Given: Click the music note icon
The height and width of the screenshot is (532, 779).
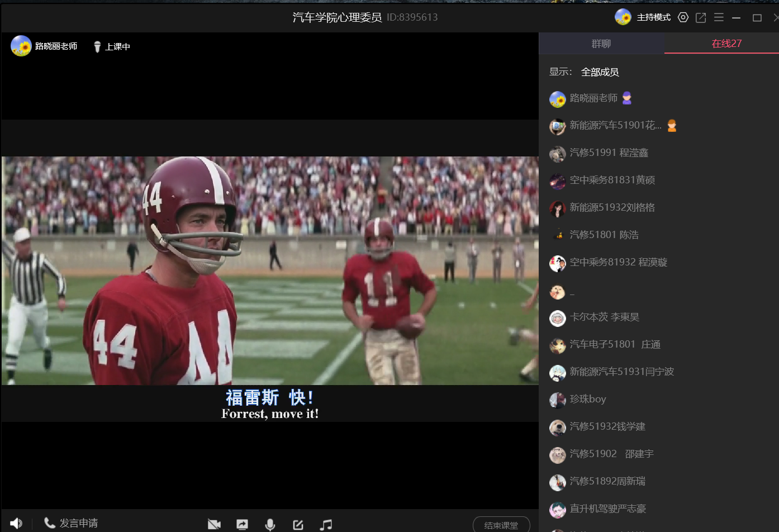Looking at the screenshot, I should [326, 524].
